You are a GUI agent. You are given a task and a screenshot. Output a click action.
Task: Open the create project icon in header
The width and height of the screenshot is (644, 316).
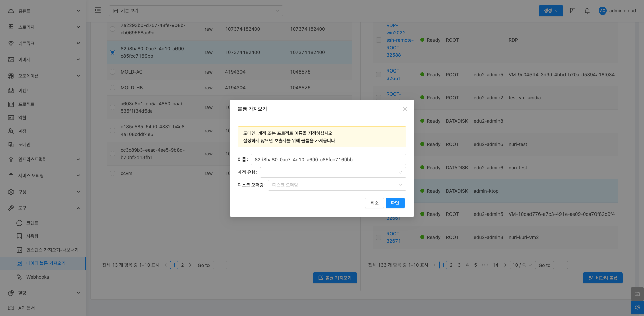pos(573,11)
